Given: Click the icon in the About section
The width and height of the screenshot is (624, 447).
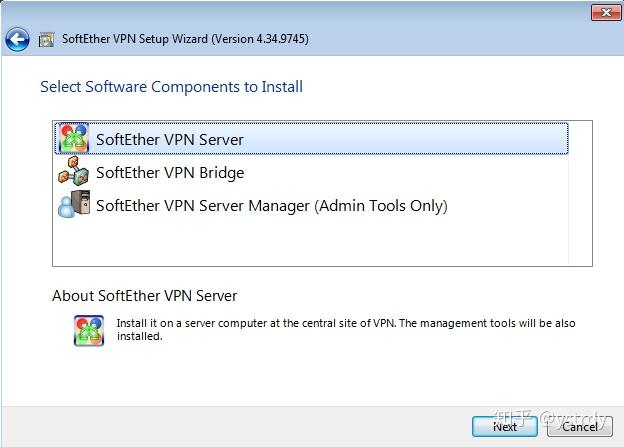Looking at the screenshot, I should pos(89,330).
